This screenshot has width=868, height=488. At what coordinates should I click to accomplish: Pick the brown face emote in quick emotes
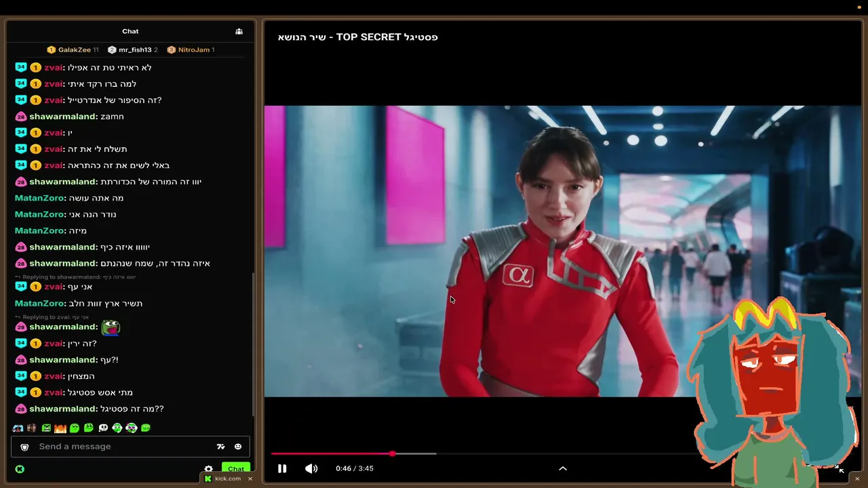coord(32,428)
